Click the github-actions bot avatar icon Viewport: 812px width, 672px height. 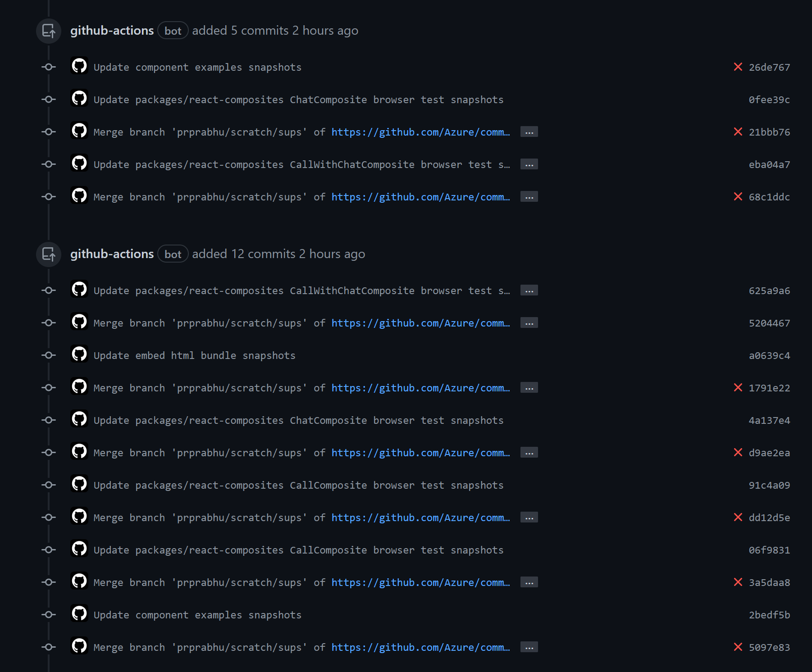coord(48,31)
